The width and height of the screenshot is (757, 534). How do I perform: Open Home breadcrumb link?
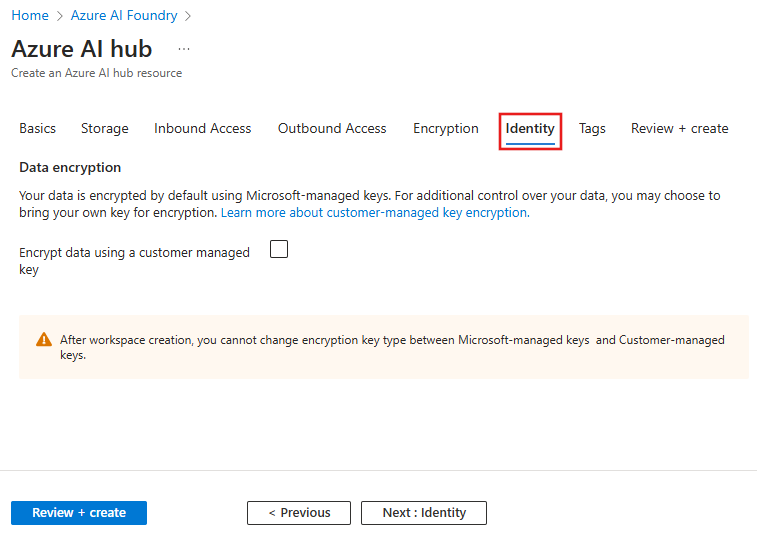pos(30,15)
